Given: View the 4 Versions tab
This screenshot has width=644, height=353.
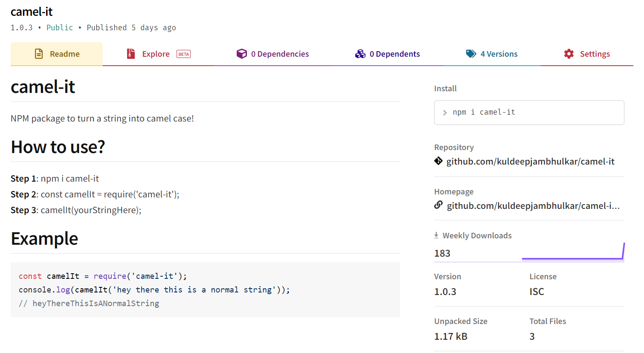Looking at the screenshot, I should coord(492,54).
